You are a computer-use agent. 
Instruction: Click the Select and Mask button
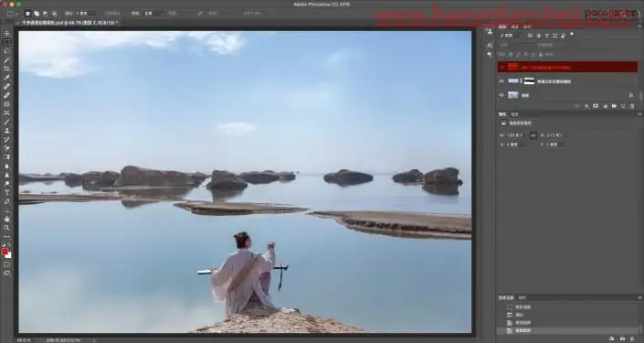tap(253, 14)
